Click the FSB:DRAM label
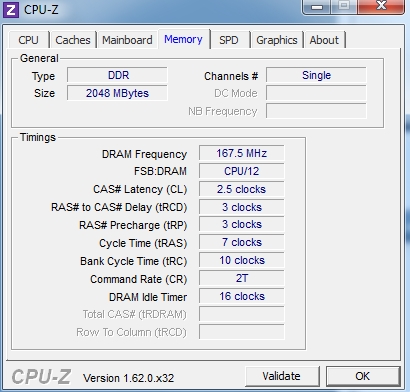This screenshot has height=392, width=410. [160, 171]
